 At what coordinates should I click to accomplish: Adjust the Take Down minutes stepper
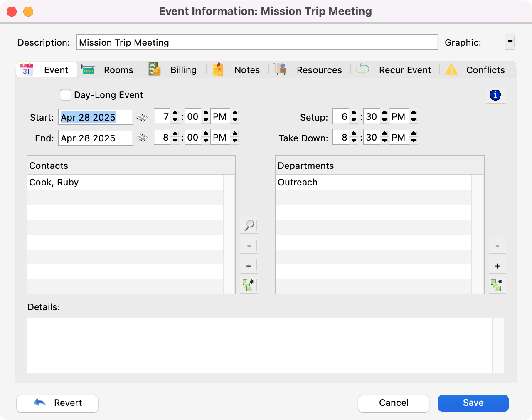coord(384,138)
